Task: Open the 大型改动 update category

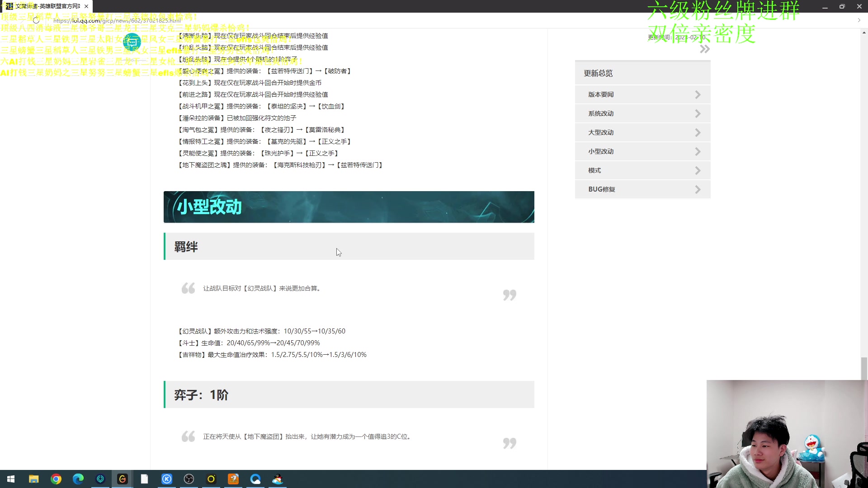Action: click(642, 132)
